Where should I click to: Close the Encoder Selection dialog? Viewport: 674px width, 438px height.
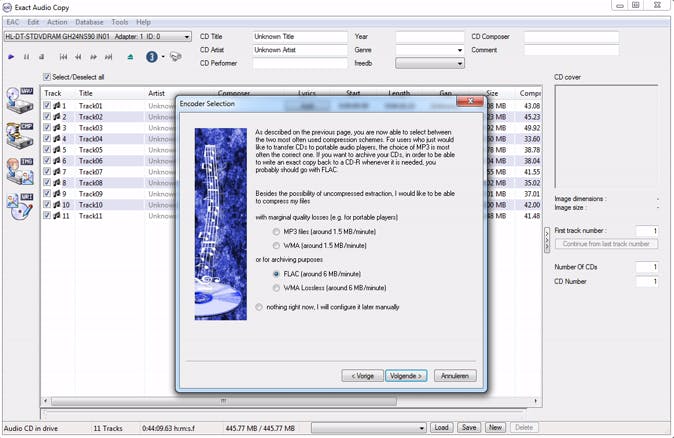click(x=470, y=101)
